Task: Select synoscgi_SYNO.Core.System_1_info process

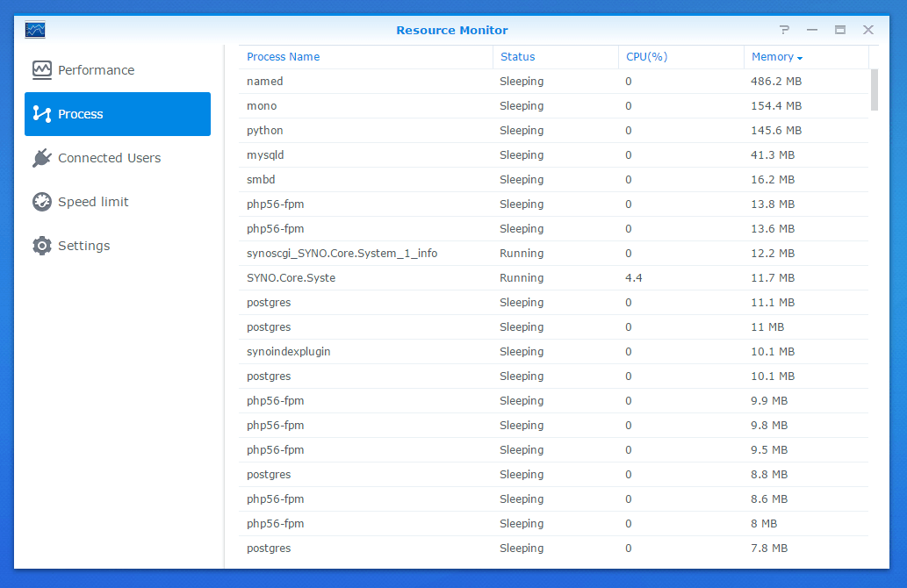Action: click(553, 254)
